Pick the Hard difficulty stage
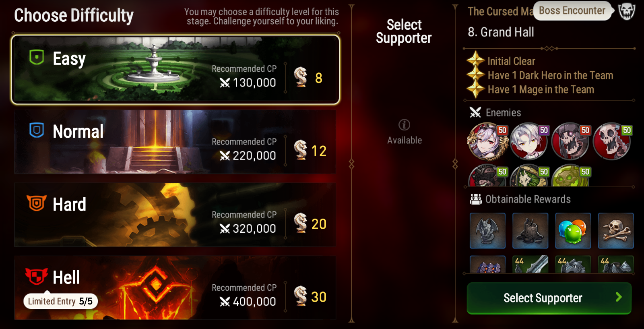 tap(175, 215)
